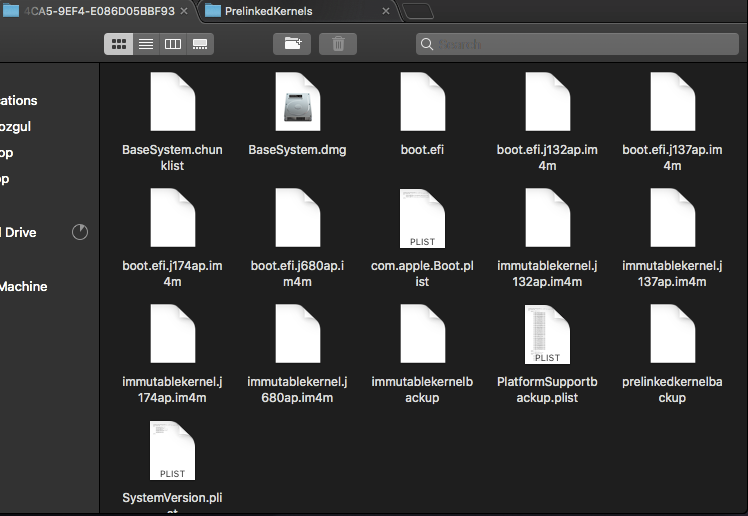748x516 pixels.
Task: Click the immutablekernel.j137ap.im4m name label
Action: pos(672,273)
